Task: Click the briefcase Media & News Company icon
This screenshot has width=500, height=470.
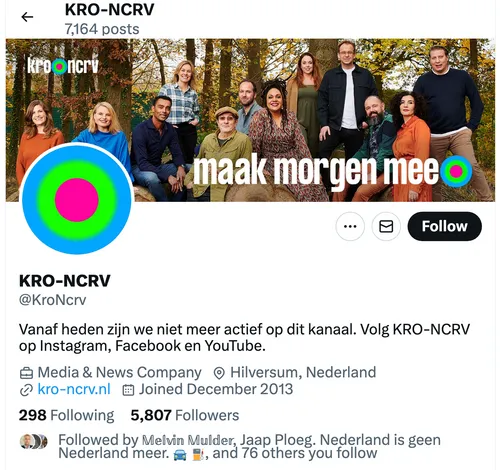Action: click(26, 373)
